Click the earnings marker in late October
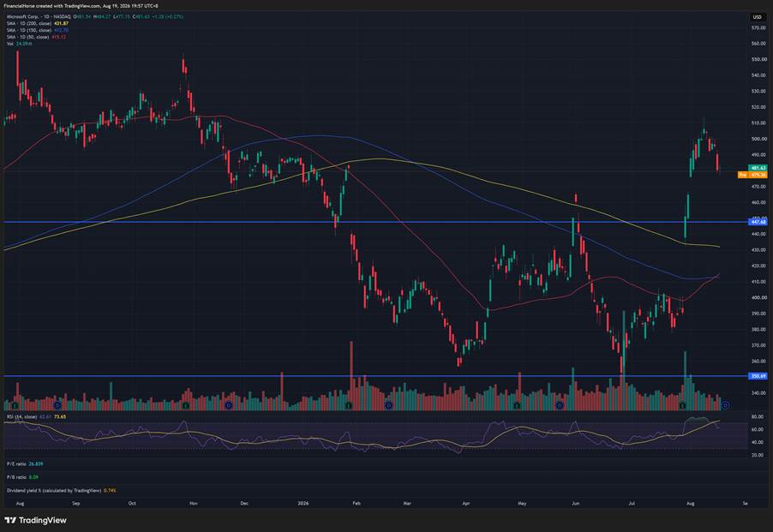 (x=185, y=405)
